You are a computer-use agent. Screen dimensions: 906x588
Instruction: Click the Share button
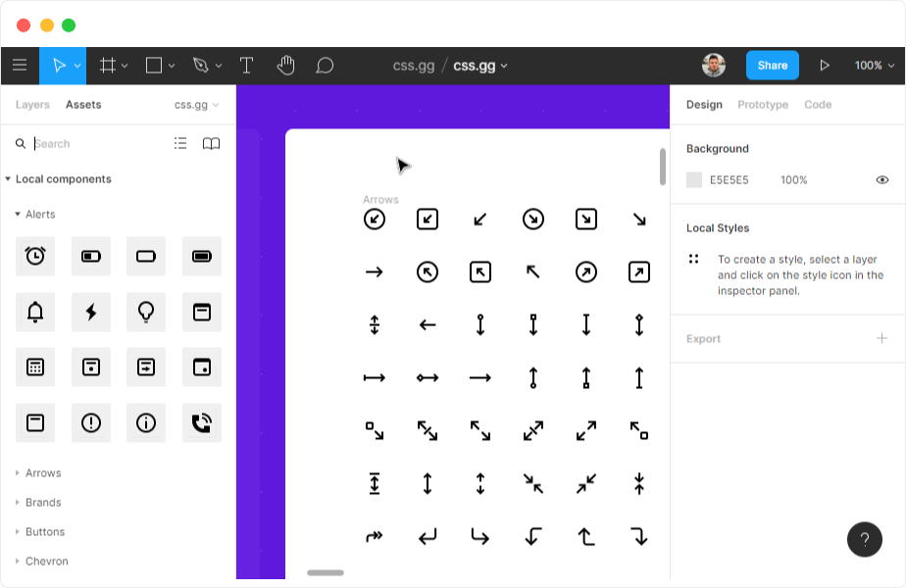point(771,65)
